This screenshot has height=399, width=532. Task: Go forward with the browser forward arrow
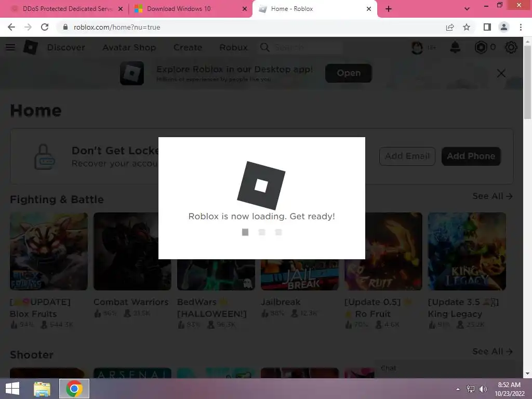pyautogui.click(x=28, y=27)
